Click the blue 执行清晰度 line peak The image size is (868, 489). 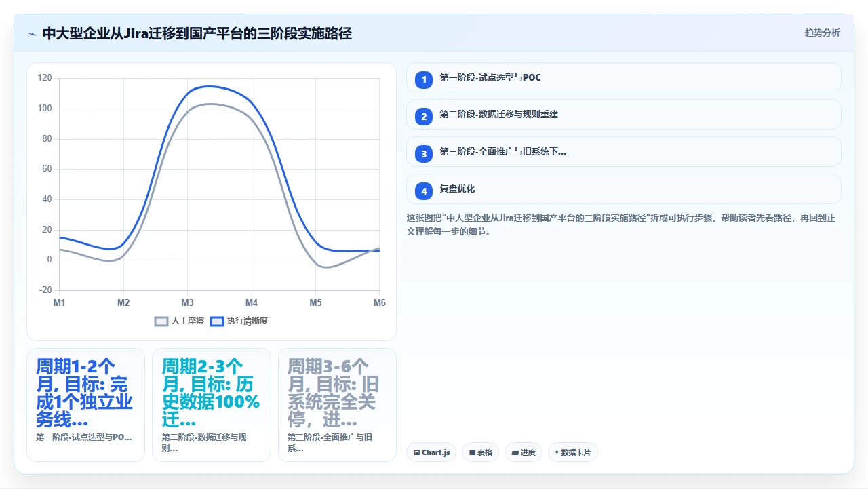[210, 86]
